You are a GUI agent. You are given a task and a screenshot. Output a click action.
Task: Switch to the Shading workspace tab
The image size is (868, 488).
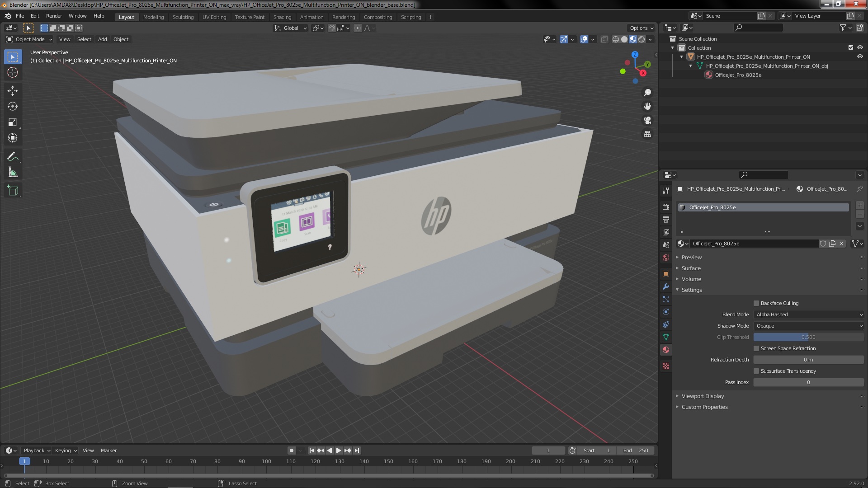pyautogui.click(x=282, y=17)
